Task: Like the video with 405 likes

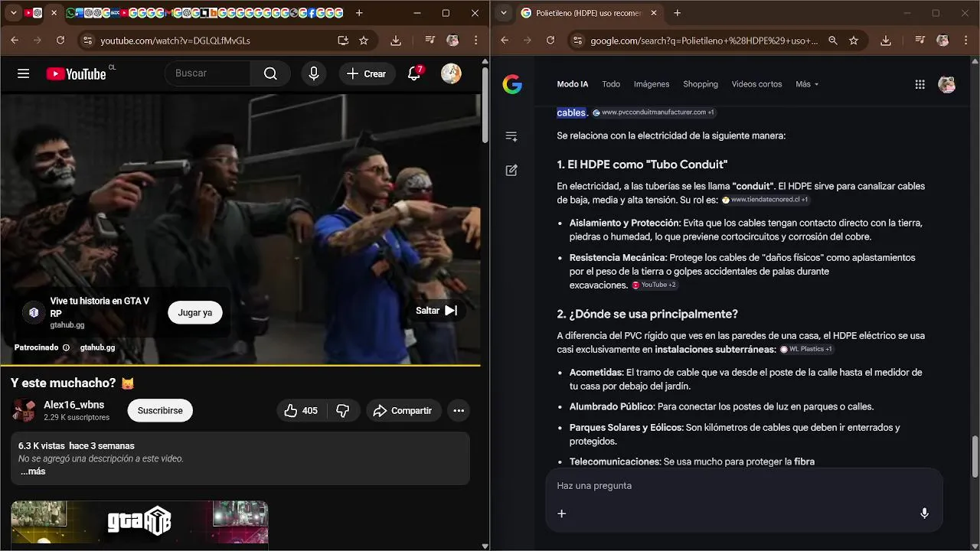Action: 300,411
